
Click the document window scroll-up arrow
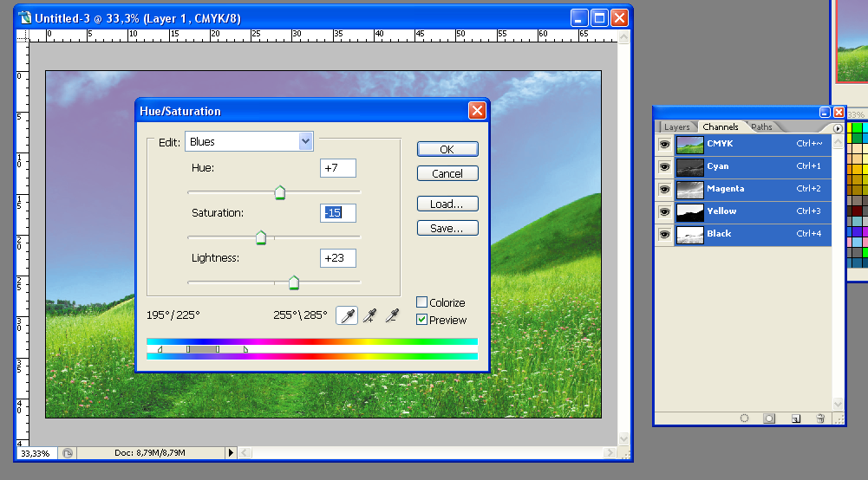(x=623, y=37)
